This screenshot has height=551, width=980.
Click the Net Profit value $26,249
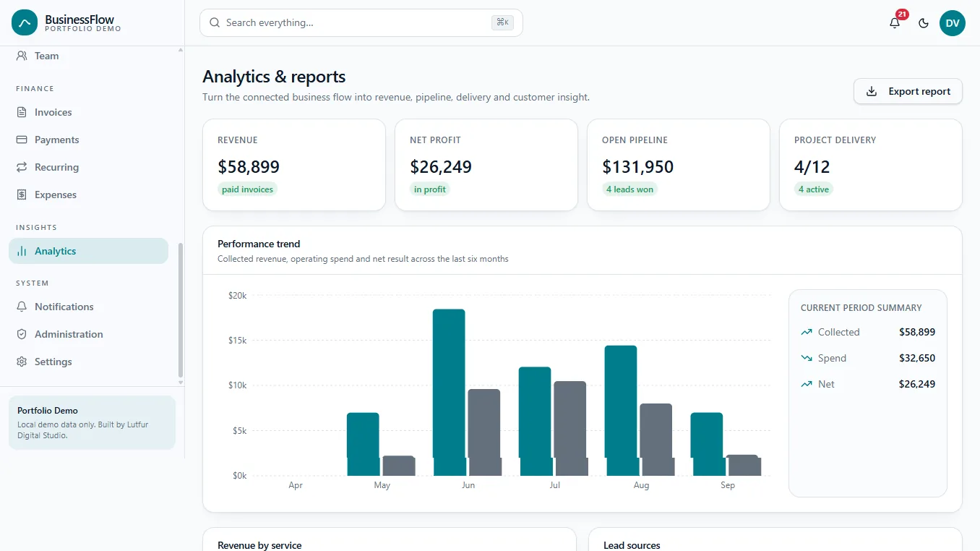441,167
